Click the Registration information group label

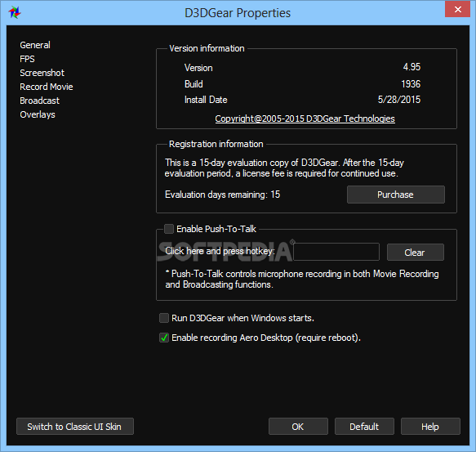pyautogui.click(x=216, y=144)
